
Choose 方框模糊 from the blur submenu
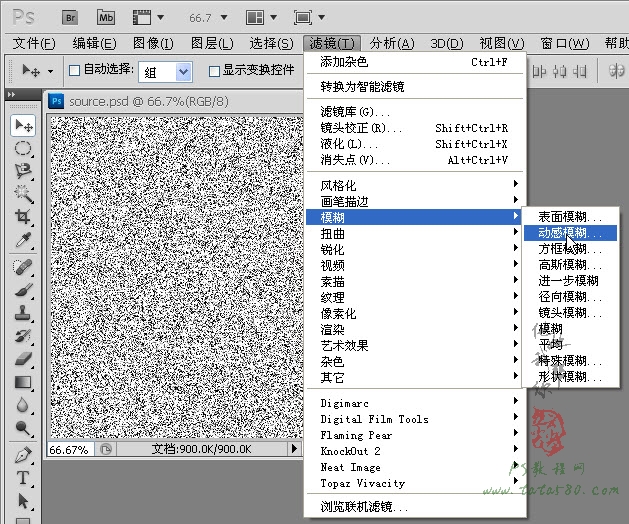(570, 249)
